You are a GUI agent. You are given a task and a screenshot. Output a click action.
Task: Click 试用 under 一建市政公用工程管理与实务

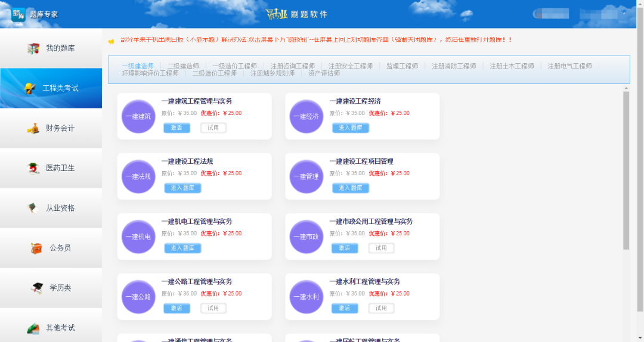tap(381, 248)
